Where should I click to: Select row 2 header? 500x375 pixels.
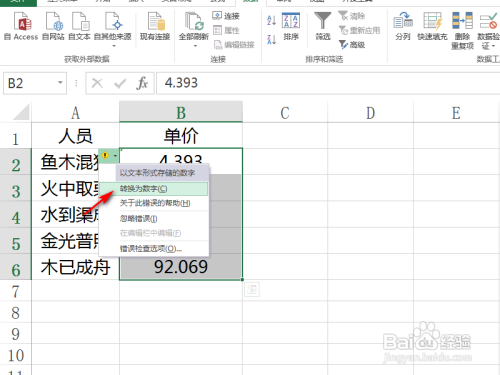15,162
